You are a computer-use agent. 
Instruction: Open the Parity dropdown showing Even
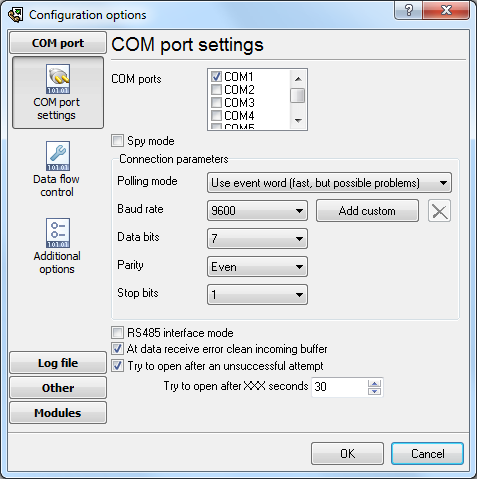point(257,267)
